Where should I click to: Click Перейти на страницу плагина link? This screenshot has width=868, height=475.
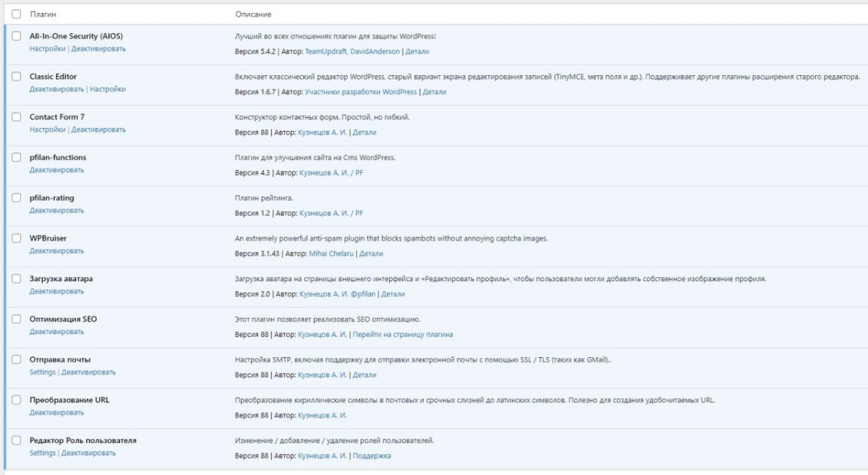pos(403,335)
